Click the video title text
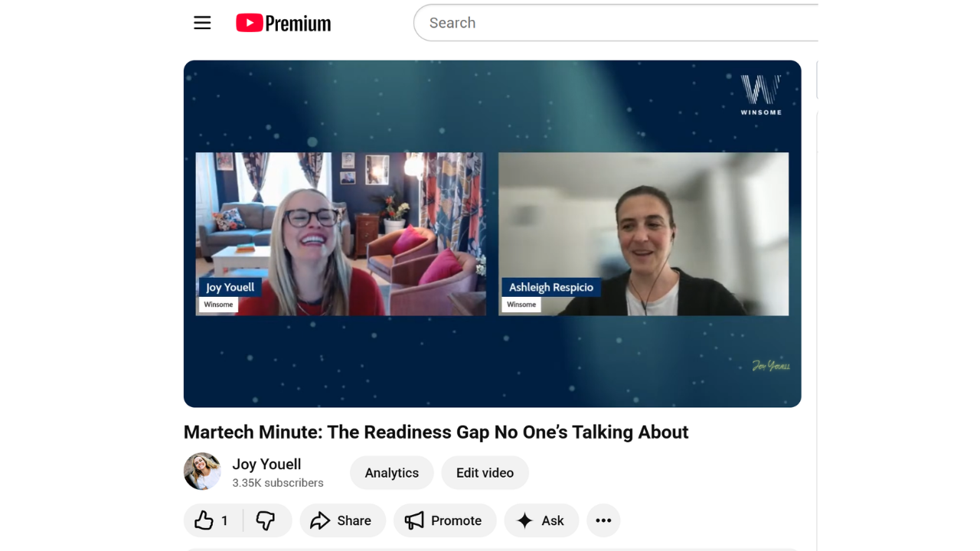The height and width of the screenshot is (551, 980). click(436, 432)
